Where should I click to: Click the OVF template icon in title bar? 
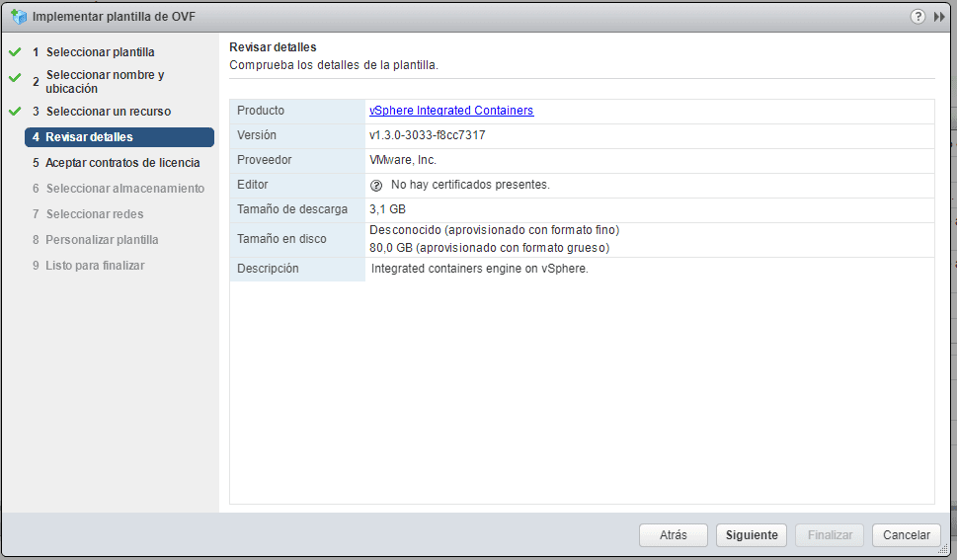(x=19, y=17)
